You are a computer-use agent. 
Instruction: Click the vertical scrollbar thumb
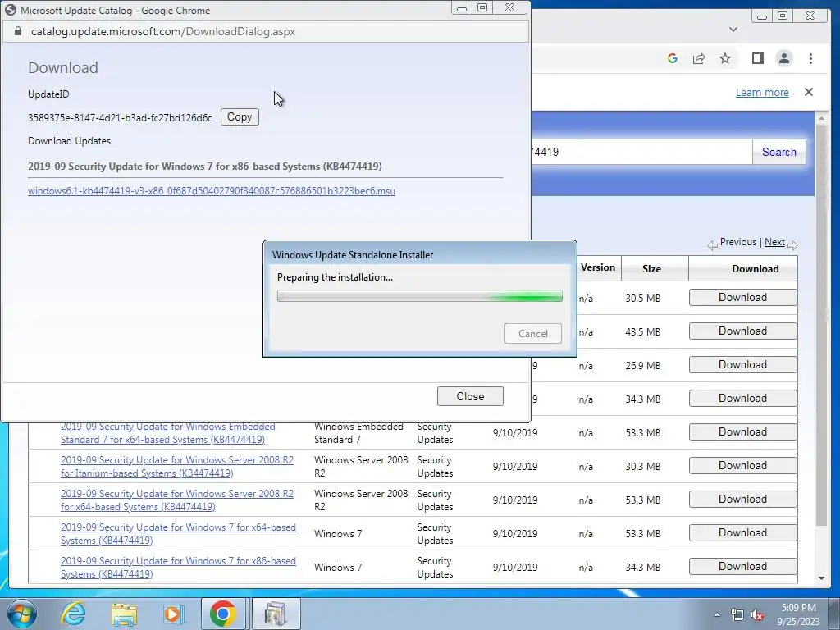(820, 325)
